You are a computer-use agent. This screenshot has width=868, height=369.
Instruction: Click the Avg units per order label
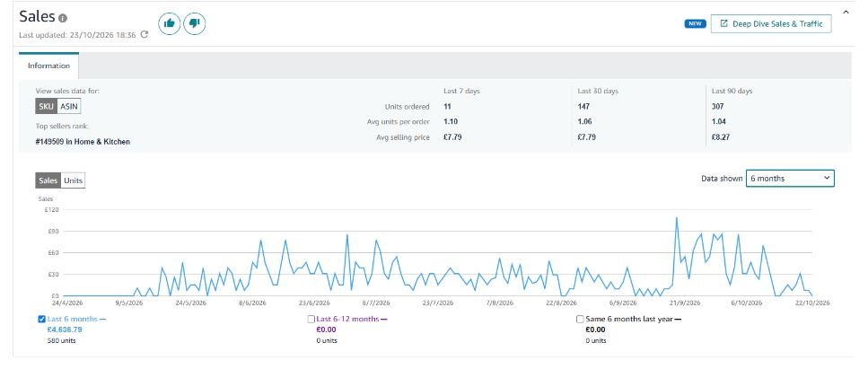click(x=398, y=121)
